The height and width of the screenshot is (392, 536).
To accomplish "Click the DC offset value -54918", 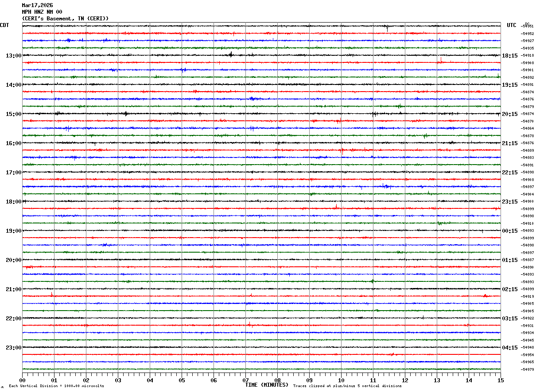I will [x=527, y=55].
